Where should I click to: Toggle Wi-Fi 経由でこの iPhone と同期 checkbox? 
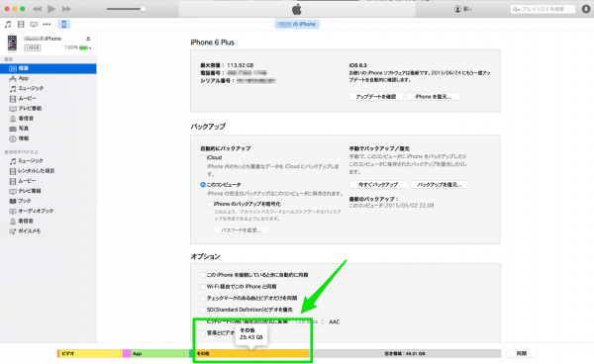point(203,287)
